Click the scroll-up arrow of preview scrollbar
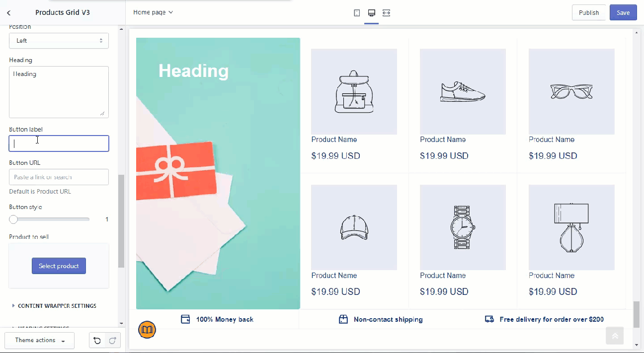The image size is (644, 353). pos(637,33)
